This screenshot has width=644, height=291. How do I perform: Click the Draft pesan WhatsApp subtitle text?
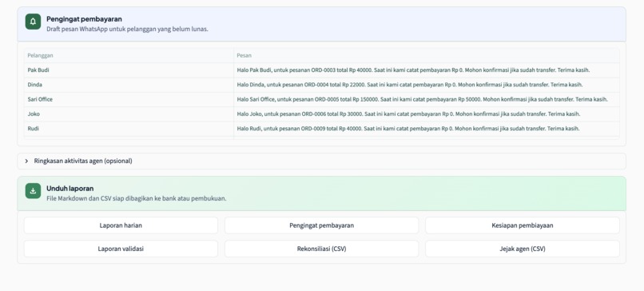tap(127, 30)
